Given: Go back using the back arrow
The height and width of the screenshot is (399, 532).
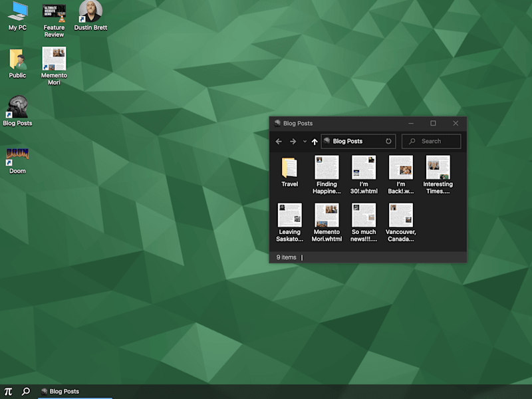Looking at the screenshot, I should 279,142.
